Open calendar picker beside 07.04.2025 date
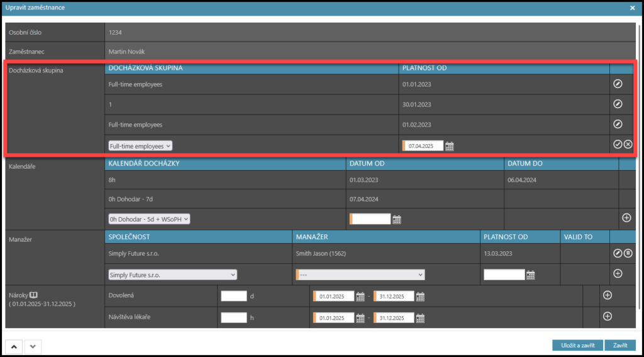The height and width of the screenshot is (357, 644). [450, 146]
